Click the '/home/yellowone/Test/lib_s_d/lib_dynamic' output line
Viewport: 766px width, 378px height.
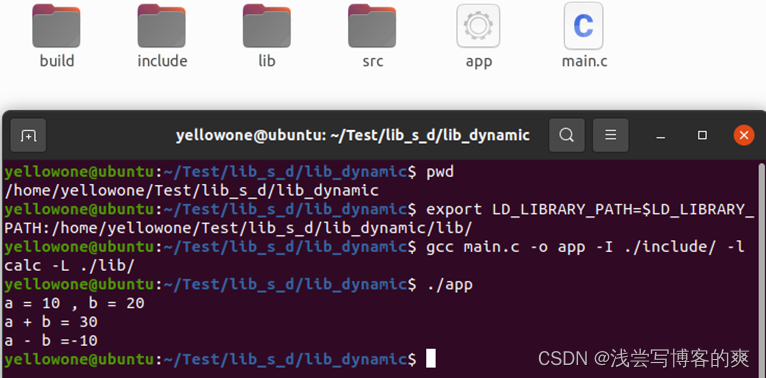pos(192,190)
